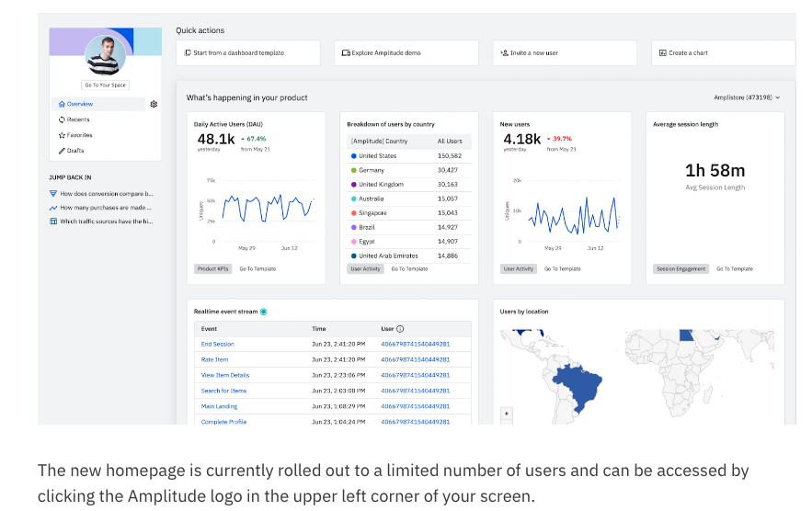Click the United Kingdom country row
The height and width of the screenshot is (511, 812).
[409, 185]
